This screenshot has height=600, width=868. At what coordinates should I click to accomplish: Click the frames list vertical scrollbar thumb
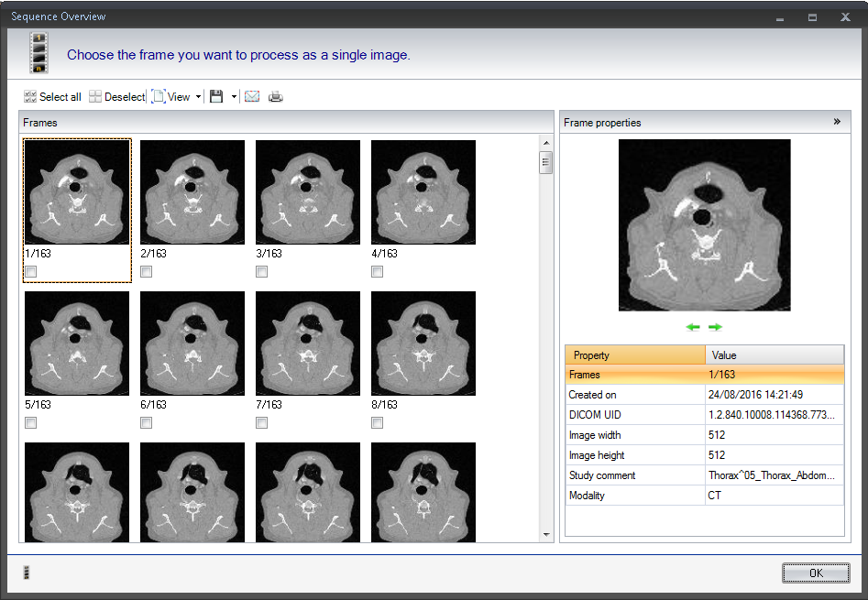tap(546, 163)
